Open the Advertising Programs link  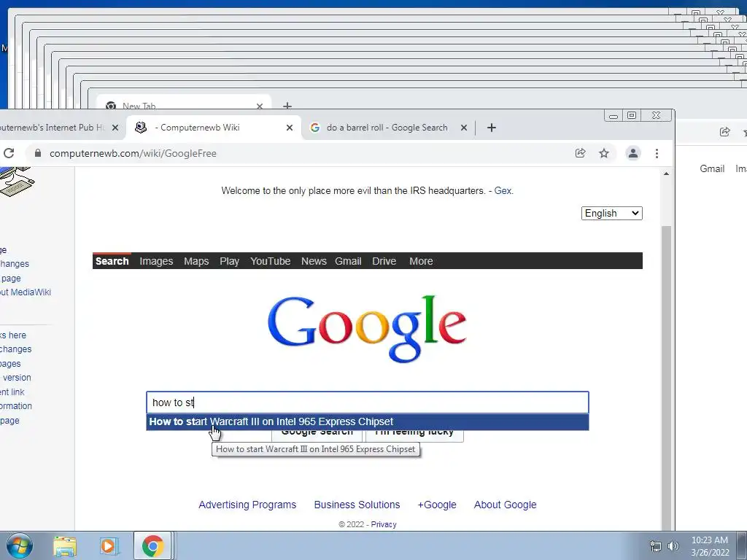247,505
